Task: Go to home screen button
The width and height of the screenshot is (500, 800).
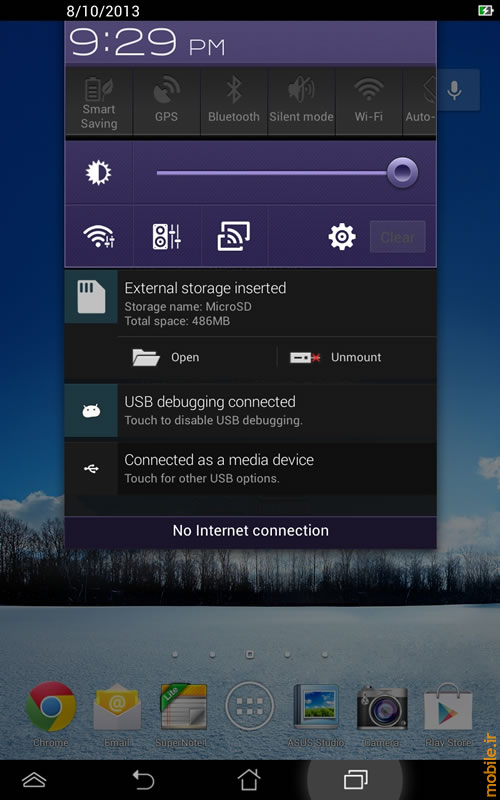Action: tap(249, 779)
